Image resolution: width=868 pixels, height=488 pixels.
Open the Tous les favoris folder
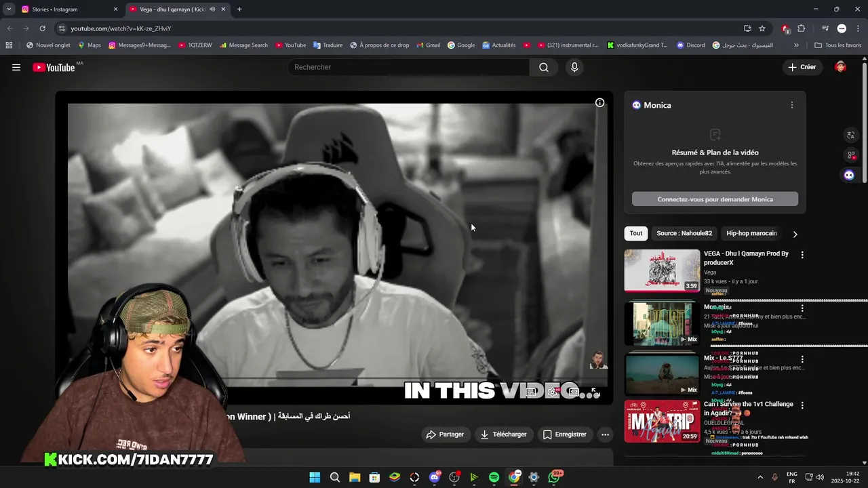point(838,45)
